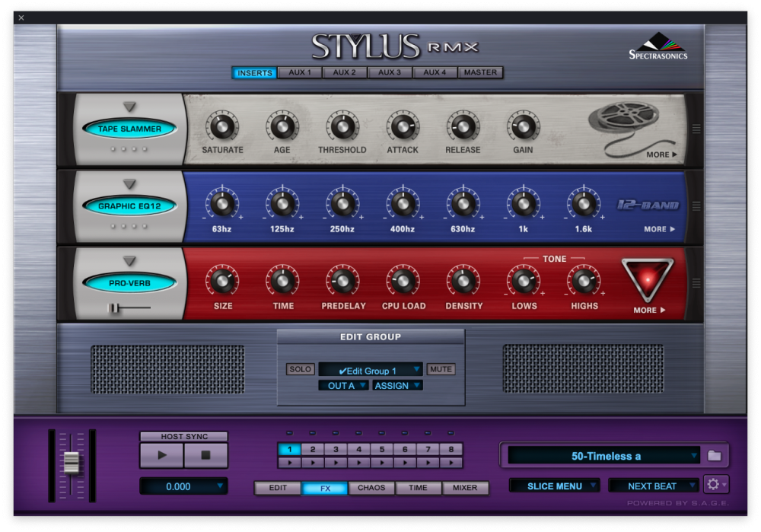Switch to the MASTER tab
761x532 pixels.
(x=480, y=72)
